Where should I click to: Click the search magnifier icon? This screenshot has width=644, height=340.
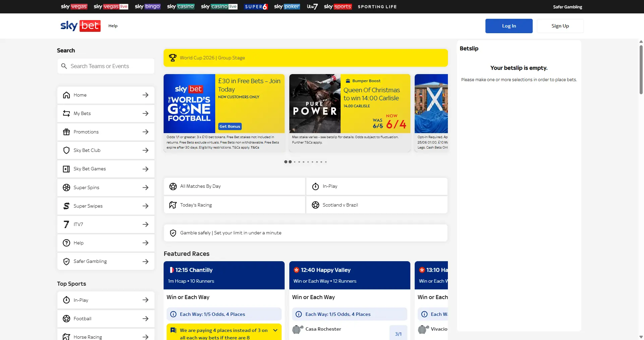point(64,66)
